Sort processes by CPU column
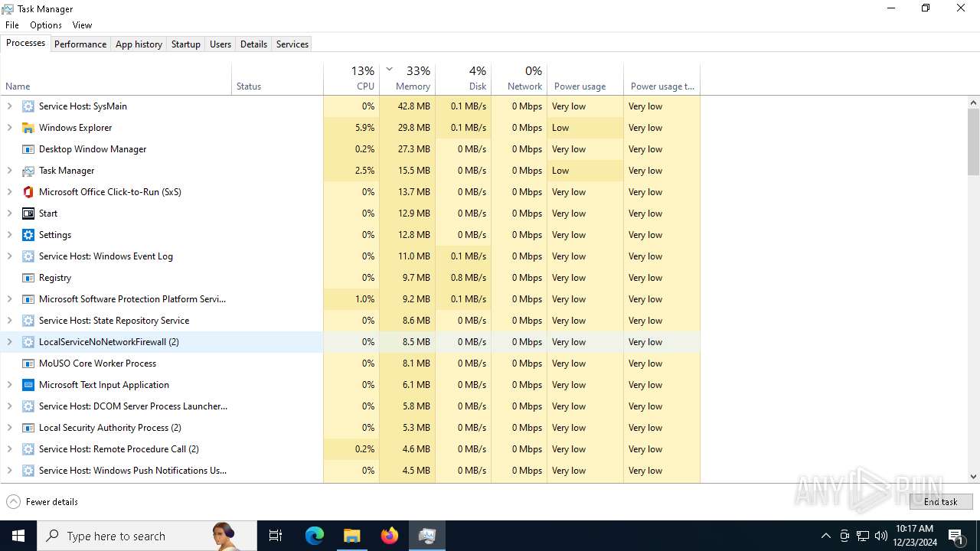 coord(351,79)
